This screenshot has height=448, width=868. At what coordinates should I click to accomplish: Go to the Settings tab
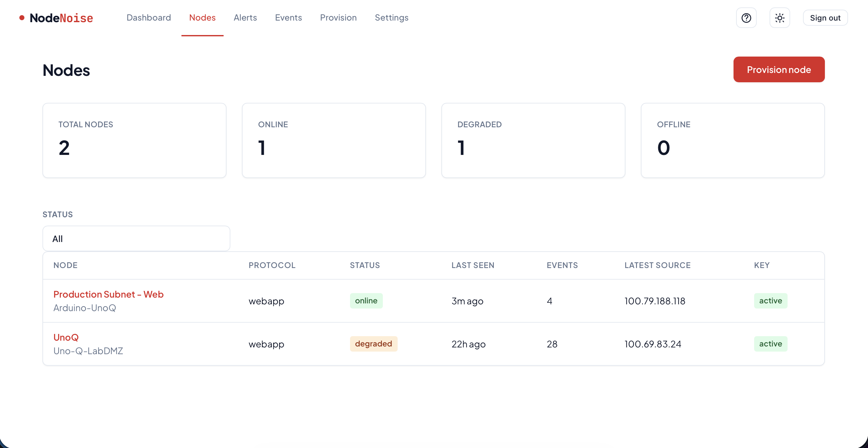(x=392, y=17)
